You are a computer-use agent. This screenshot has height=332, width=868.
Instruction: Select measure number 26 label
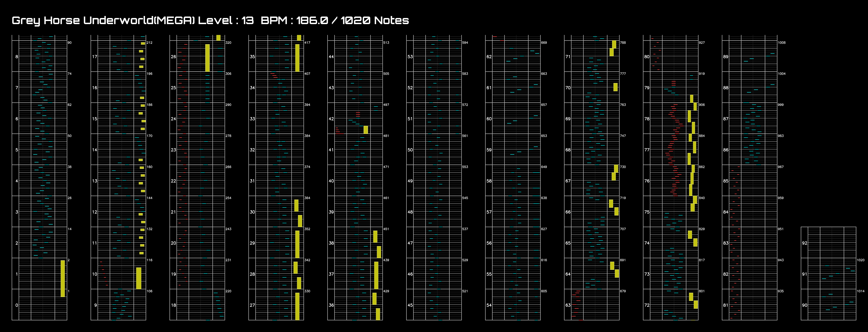point(173,56)
